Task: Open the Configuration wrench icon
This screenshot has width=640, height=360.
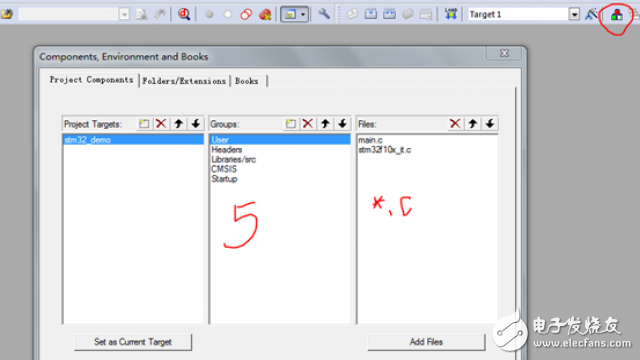Action: click(x=324, y=14)
